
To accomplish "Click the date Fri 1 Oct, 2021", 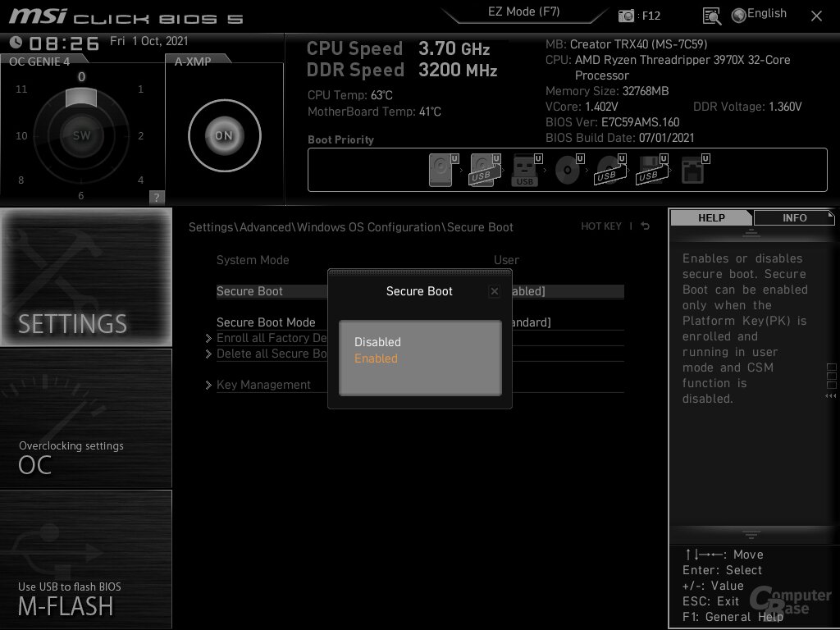I will [149, 41].
